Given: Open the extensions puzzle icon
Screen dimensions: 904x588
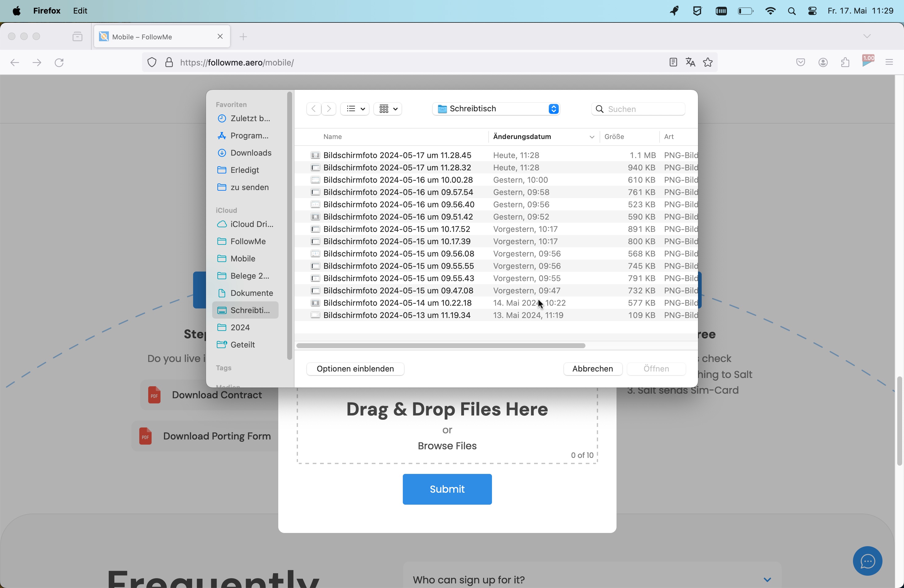Looking at the screenshot, I should 845,62.
